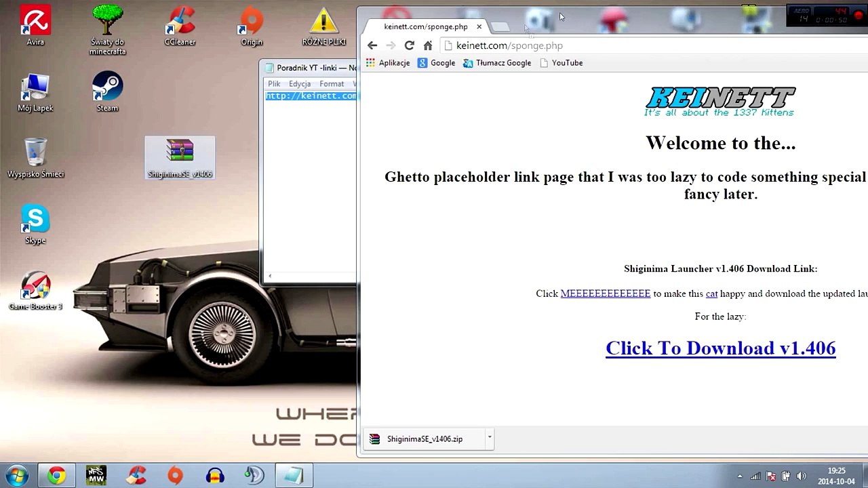Open the Mój Lapek computer icon

35,92
